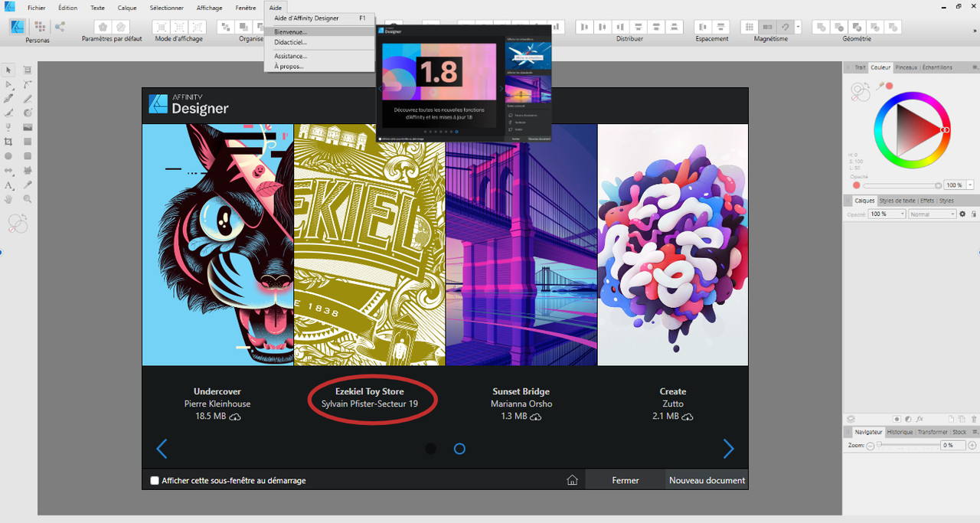The width and height of the screenshot is (980, 523).
Task: Click zoom out minus in Navigateur
Action: pos(871,446)
